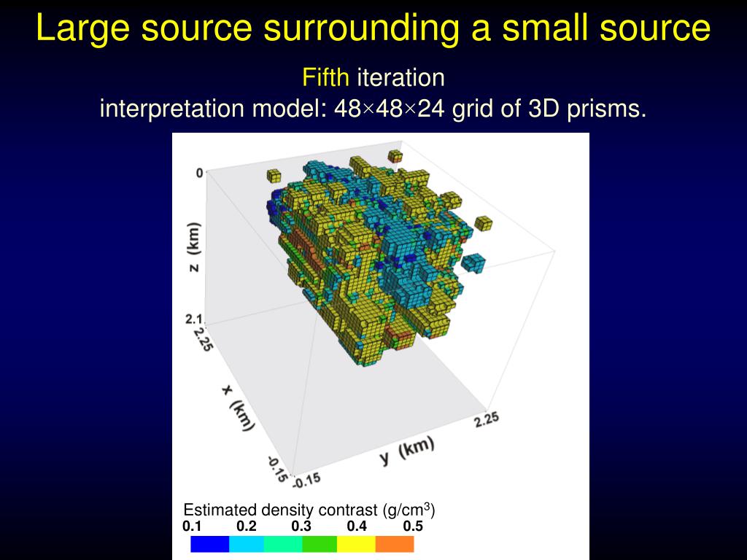The height and width of the screenshot is (560, 747).
Task: Click the colorbar label '0.1'
Action: [192, 526]
